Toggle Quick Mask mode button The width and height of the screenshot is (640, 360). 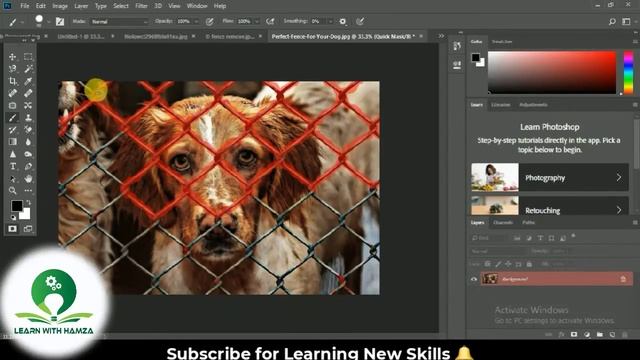point(13,229)
